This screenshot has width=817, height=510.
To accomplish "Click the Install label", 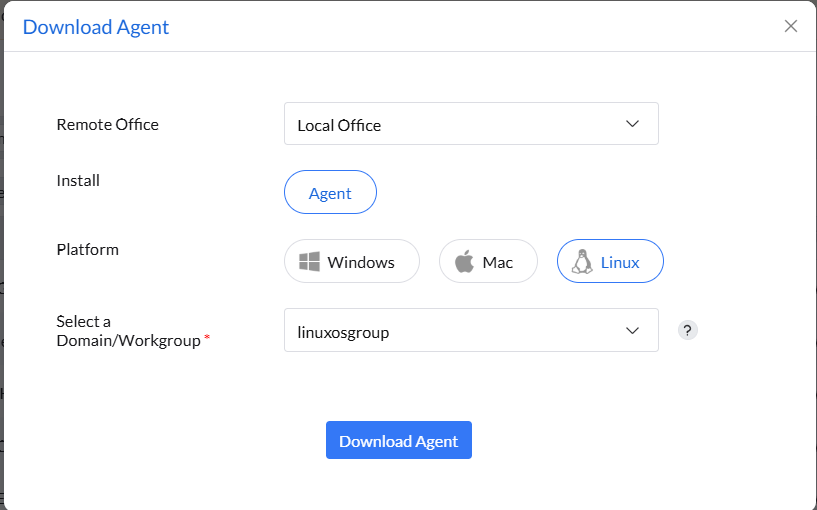I will click(x=78, y=181).
